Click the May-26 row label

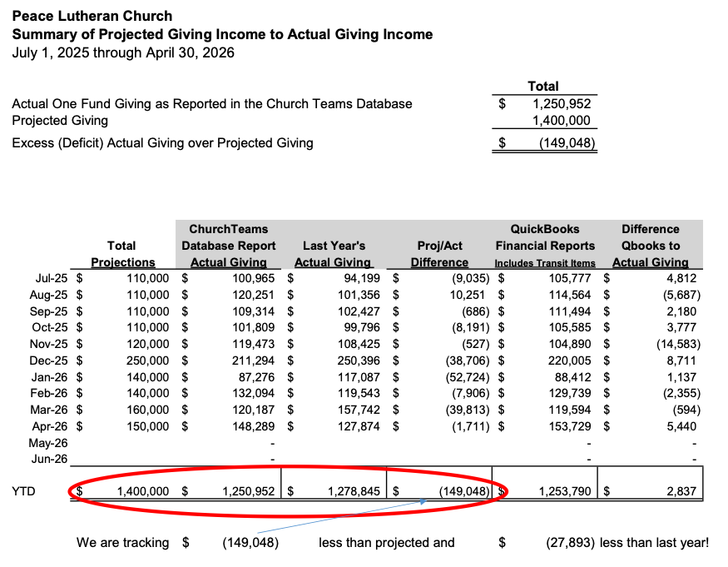pyautogui.click(x=48, y=443)
